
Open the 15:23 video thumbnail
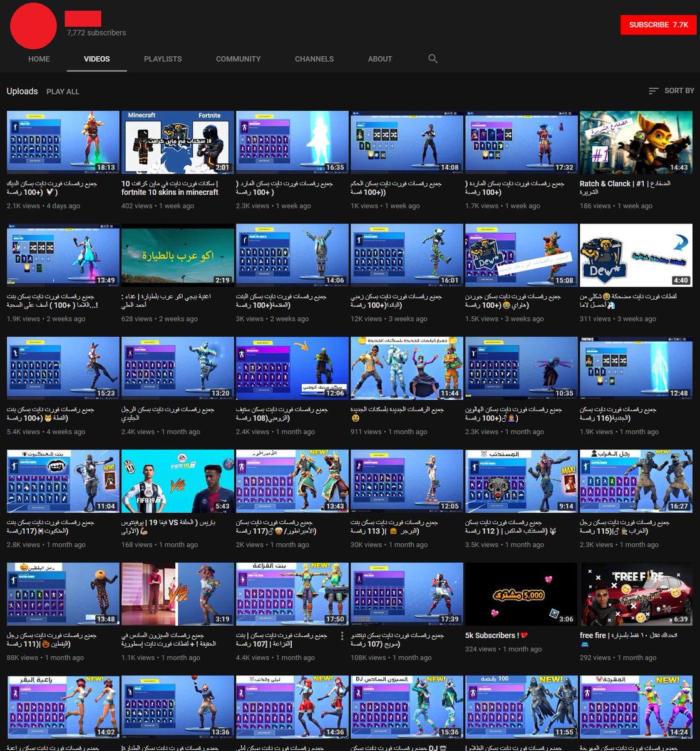tap(63, 369)
